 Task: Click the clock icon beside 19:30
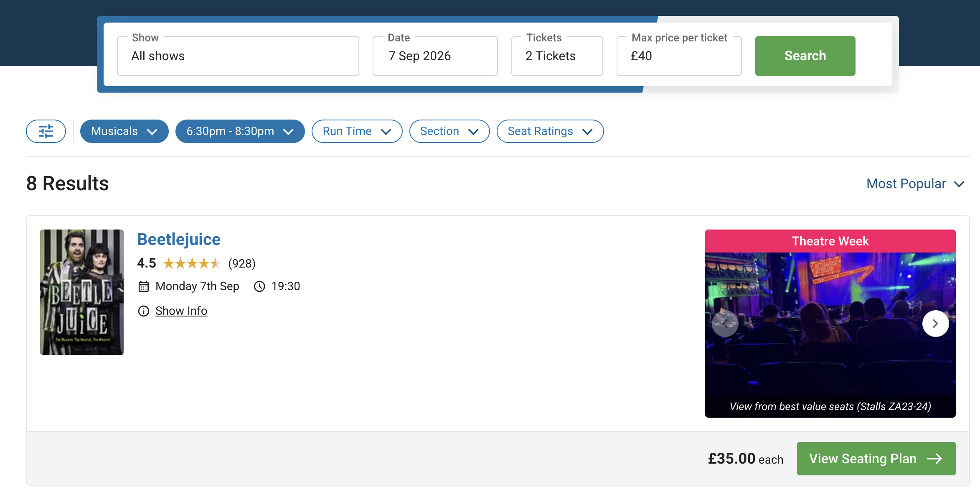[259, 286]
